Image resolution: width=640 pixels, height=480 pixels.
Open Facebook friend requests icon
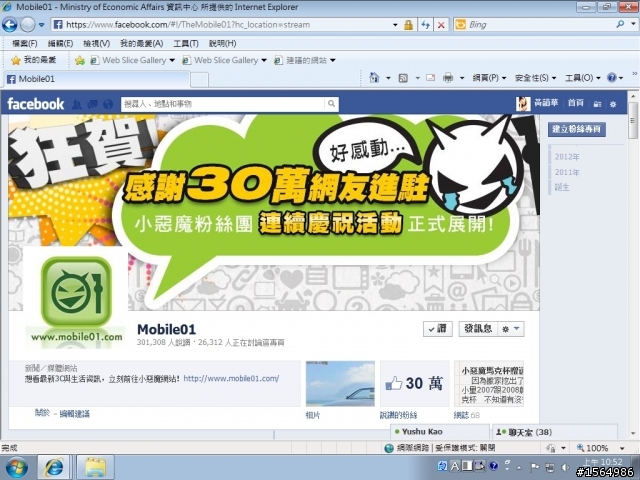click(x=76, y=104)
